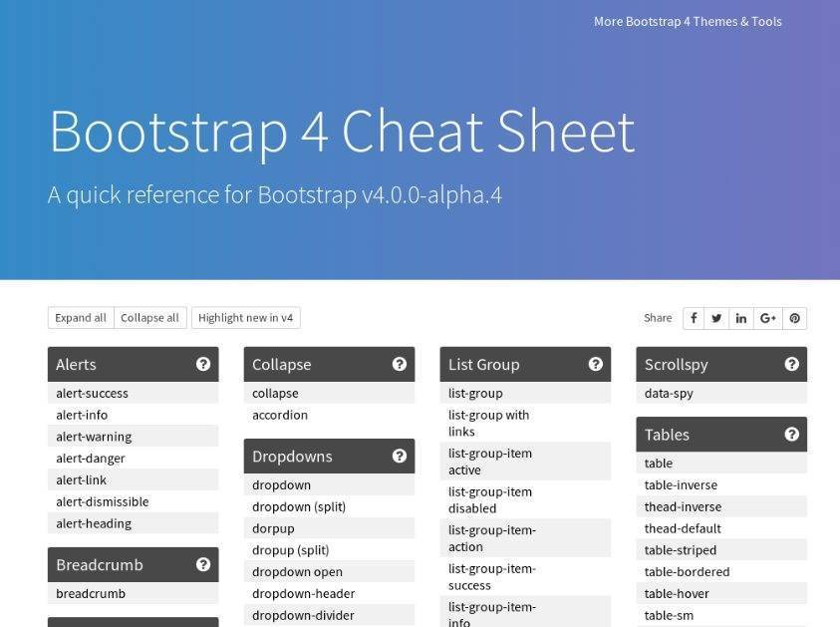
Task: Collapse the Scrollspy section header
Action: tap(721, 365)
